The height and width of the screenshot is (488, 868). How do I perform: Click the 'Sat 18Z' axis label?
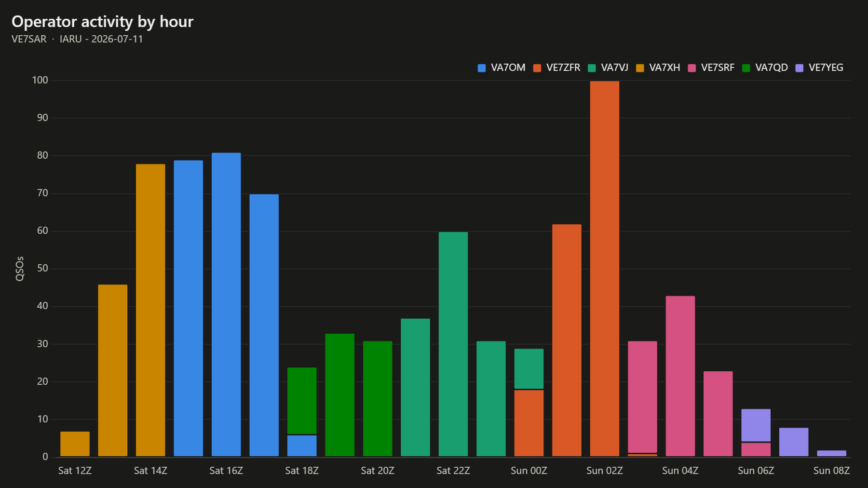click(302, 471)
